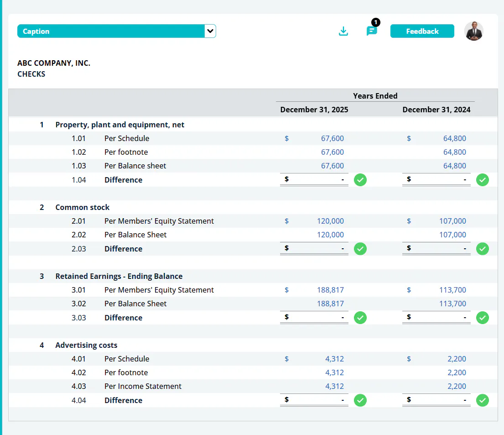The width and height of the screenshot is (504, 435).
Task: Open the user profile avatar
Action: click(x=473, y=31)
